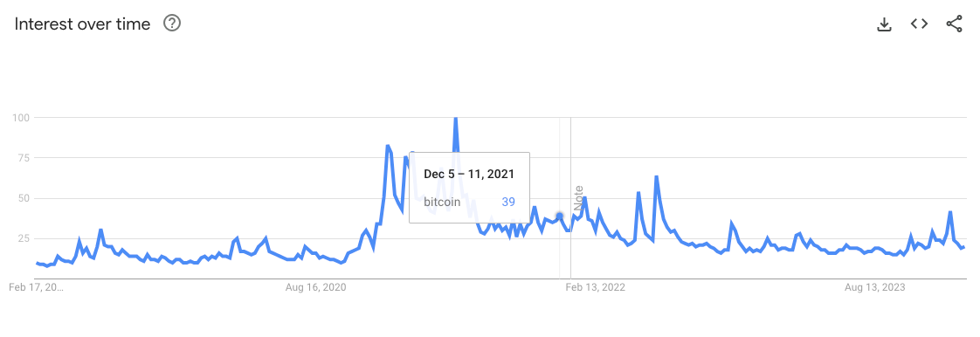The height and width of the screenshot is (337, 980).
Task: Open the embed code icon
Action: (919, 24)
